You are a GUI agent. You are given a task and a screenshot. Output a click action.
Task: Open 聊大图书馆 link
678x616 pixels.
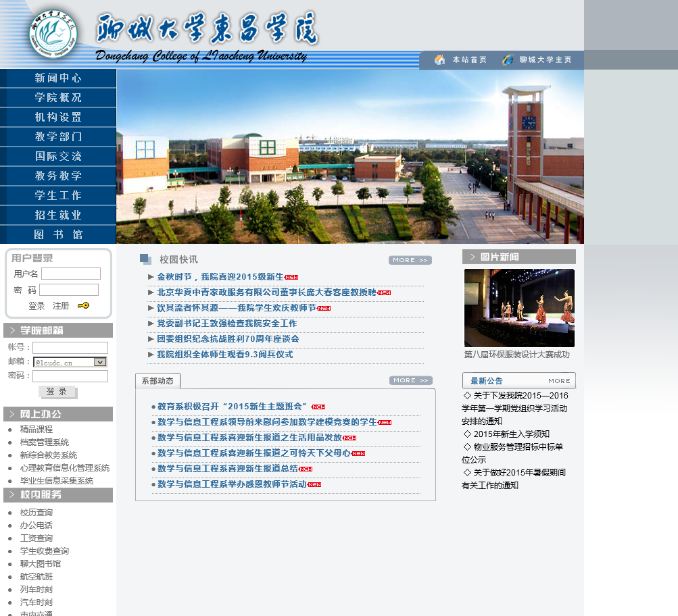pyautogui.click(x=40, y=564)
